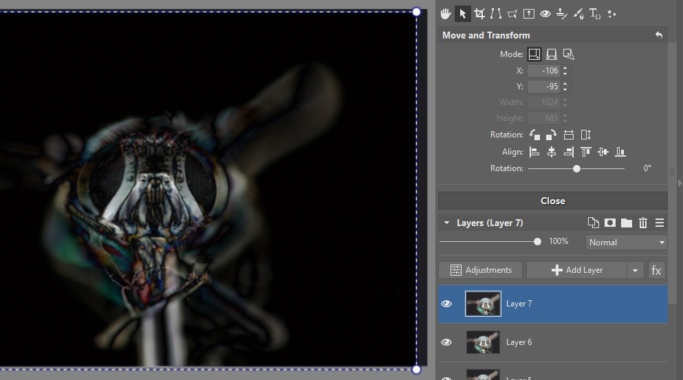Screen dimensions: 683x380
Task: Click the X position input field
Action: 544,71
